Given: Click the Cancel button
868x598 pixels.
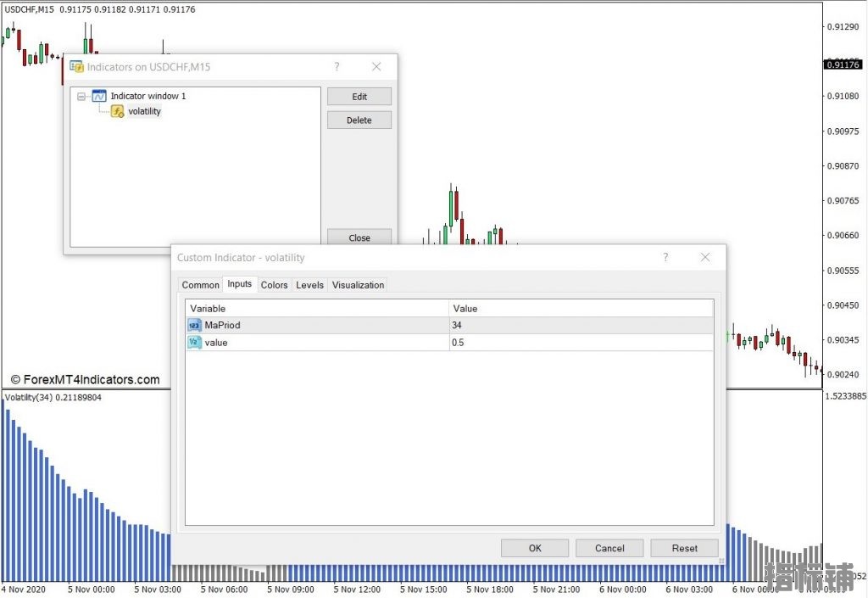Looking at the screenshot, I should (x=609, y=548).
